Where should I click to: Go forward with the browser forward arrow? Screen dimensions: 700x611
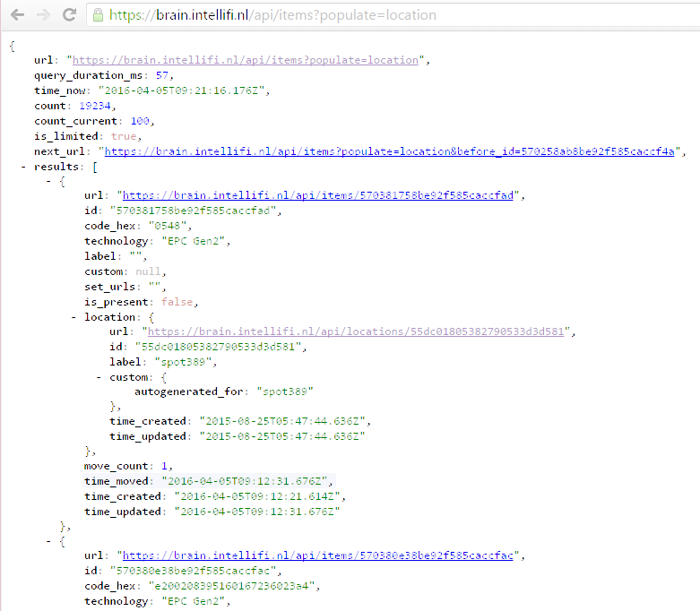click(43, 15)
